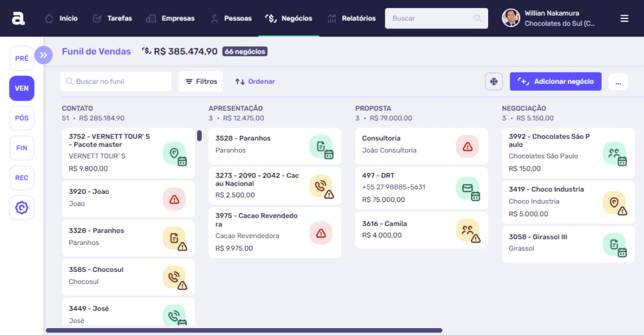Open the Início home page
Image resolution: width=644 pixels, height=335 pixels.
click(61, 18)
